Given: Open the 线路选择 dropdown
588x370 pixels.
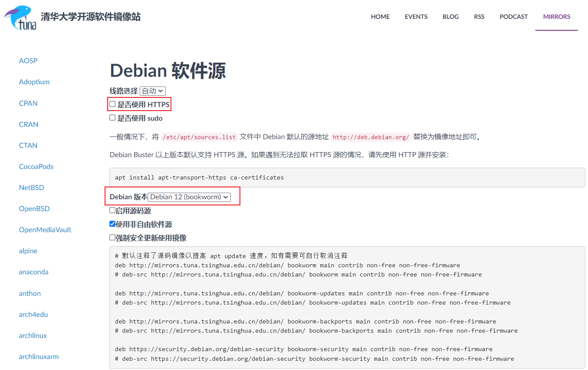Looking at the screenshot, I should coord(152,91).
